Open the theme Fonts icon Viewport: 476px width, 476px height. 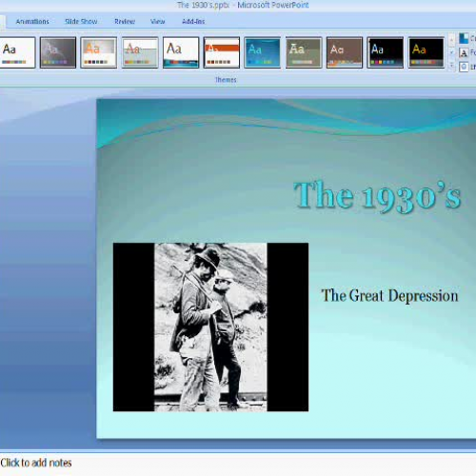point(464,52)
